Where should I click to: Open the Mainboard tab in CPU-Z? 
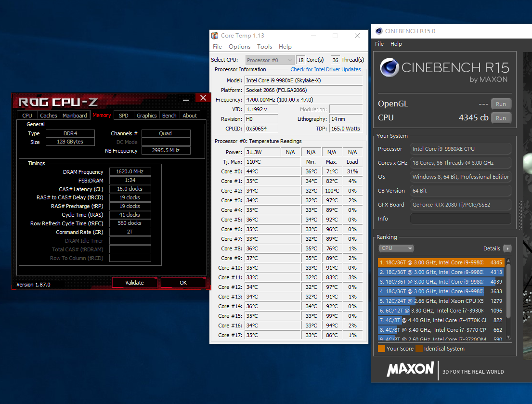(75, 116)
